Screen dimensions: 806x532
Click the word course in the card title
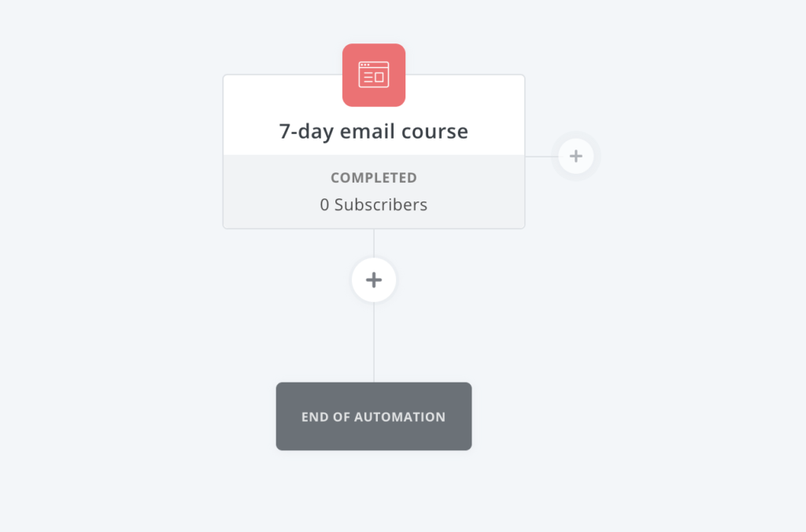[434, 131]
